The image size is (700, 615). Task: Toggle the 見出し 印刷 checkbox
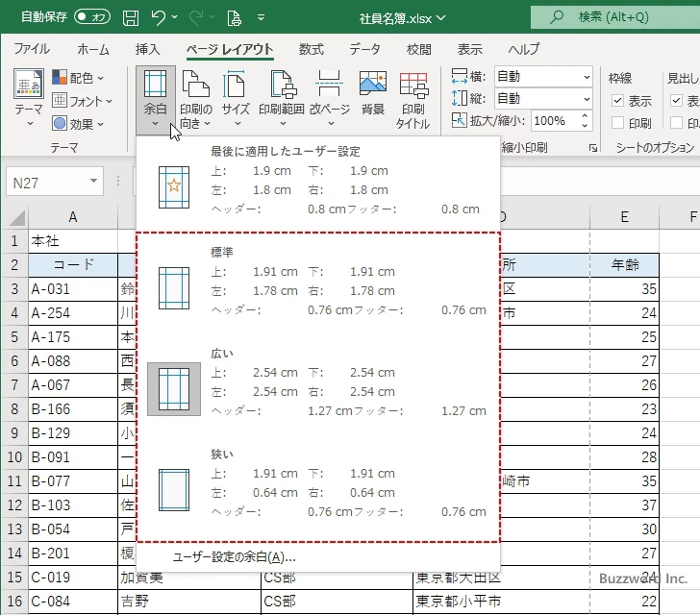(x=676, y=123)
